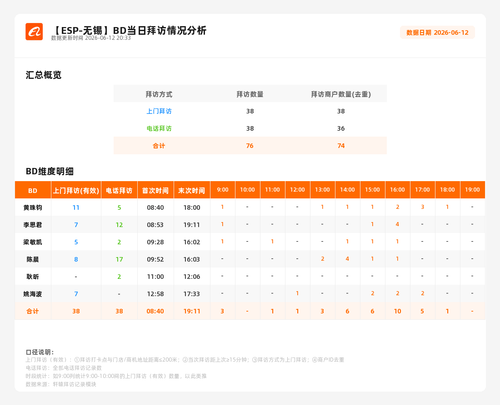Click the 拜访商户数量(去重) column header

[341, 94]
